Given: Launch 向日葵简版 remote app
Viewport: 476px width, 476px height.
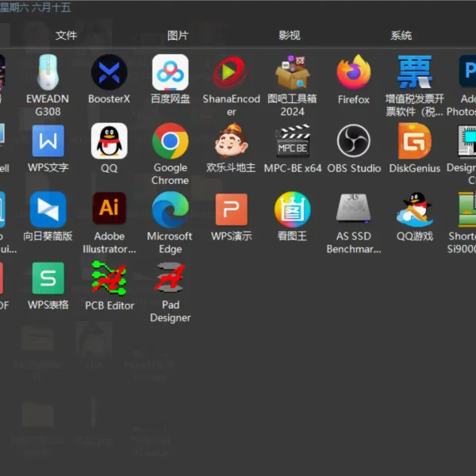Looking at the screenshot, I should coord(48,209).
